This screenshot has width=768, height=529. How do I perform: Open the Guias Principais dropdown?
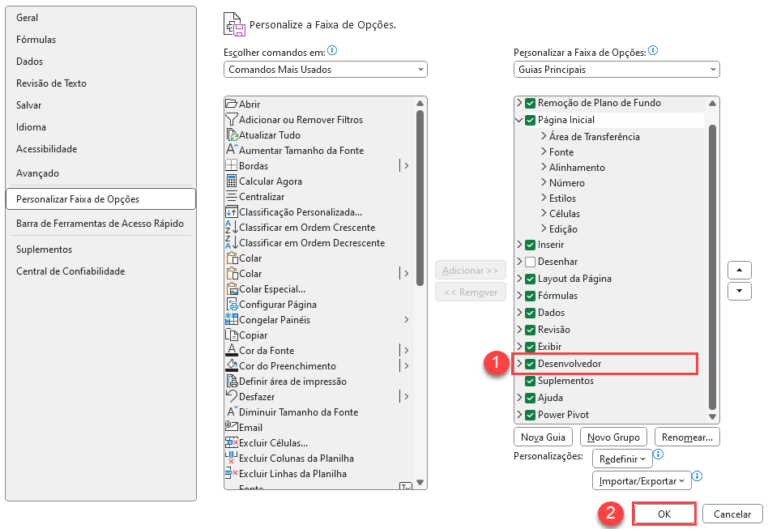click(616, 70)
